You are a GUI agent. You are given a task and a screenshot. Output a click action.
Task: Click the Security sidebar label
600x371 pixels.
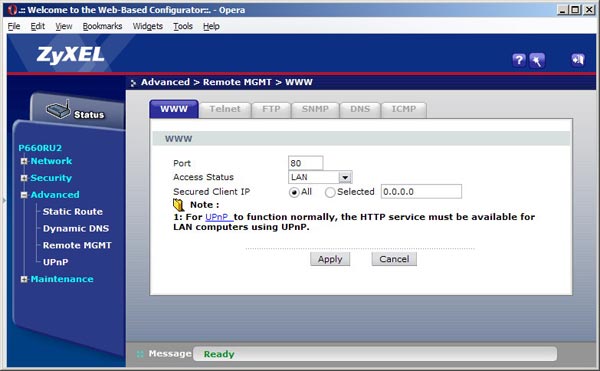pyautogui.click(x=51, y=178)
